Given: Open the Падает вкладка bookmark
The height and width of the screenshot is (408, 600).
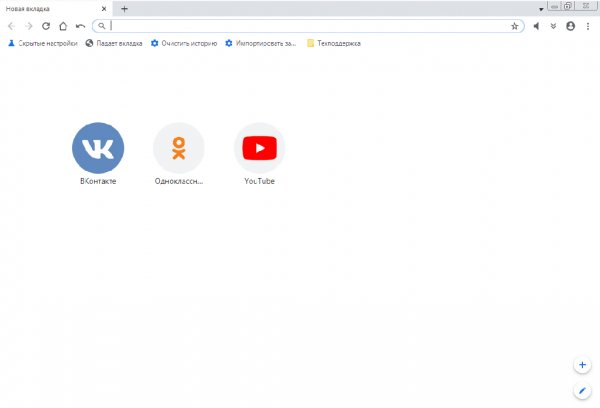Looking at the screenshot, I should pyautogui.click(x=114, y=43).
